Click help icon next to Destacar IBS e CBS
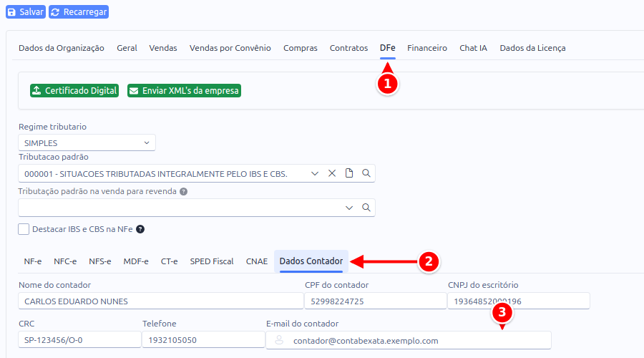644x358 pixels. pos(140,229)
